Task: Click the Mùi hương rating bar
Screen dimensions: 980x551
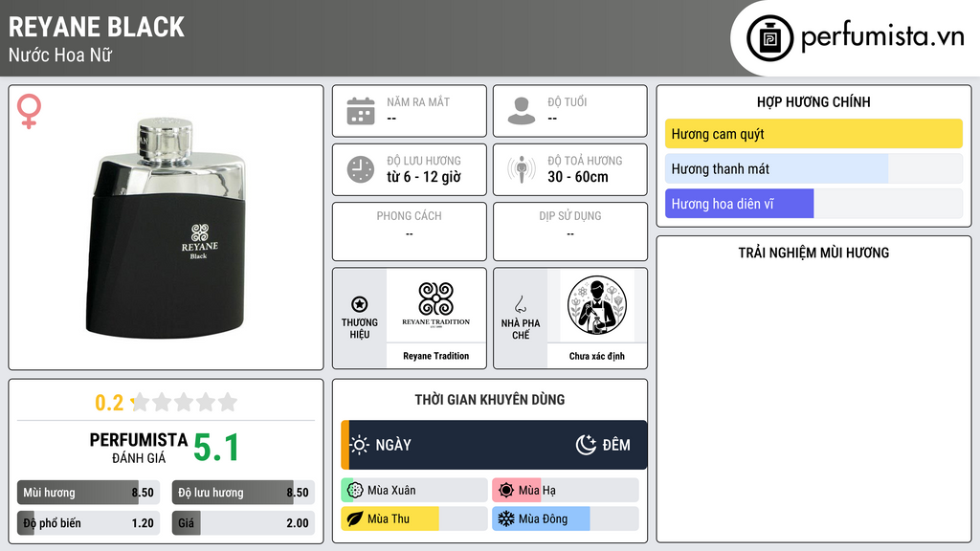Action: click(x=88, y=493)
